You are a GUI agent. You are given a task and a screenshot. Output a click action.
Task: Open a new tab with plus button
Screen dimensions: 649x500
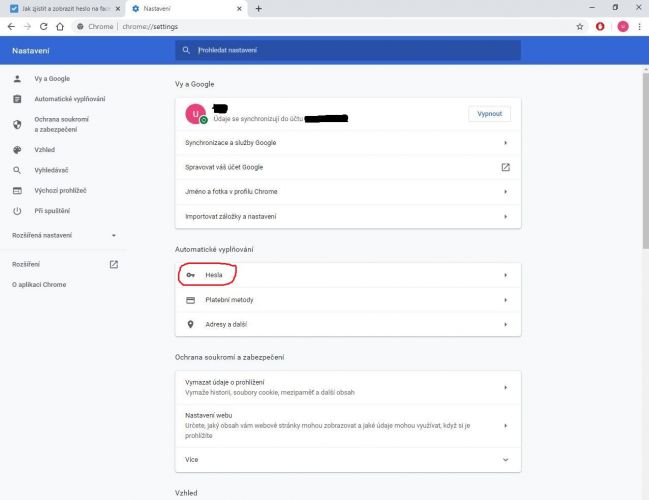click(x=258, y=8)
